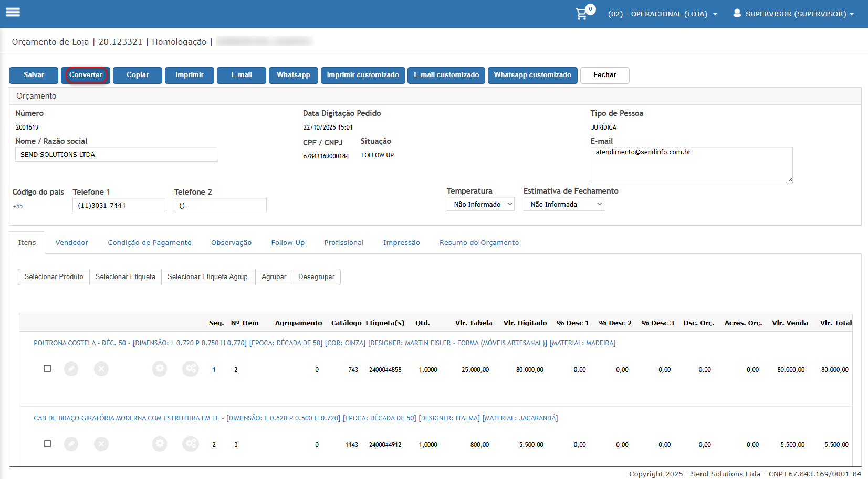Screen dimensions: 868x479
Task: Click the single gear icon for Poltrona Costela
Action: pos(160,369)
